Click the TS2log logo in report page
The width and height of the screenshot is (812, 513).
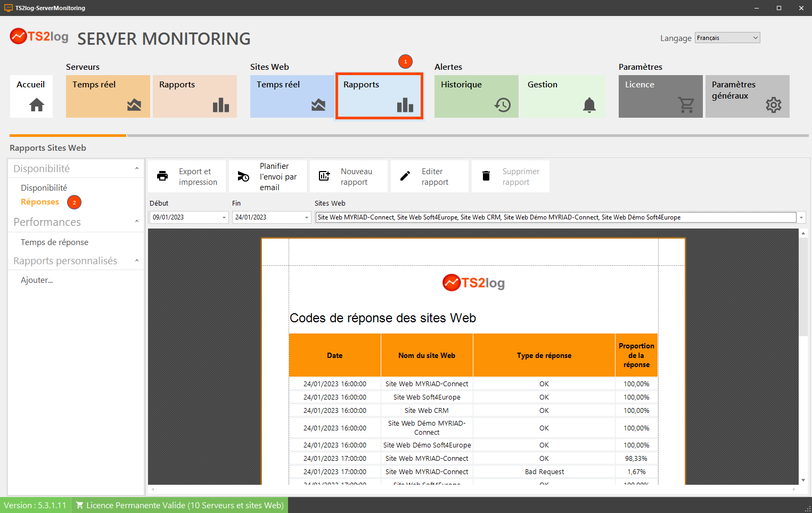point(473,282)
